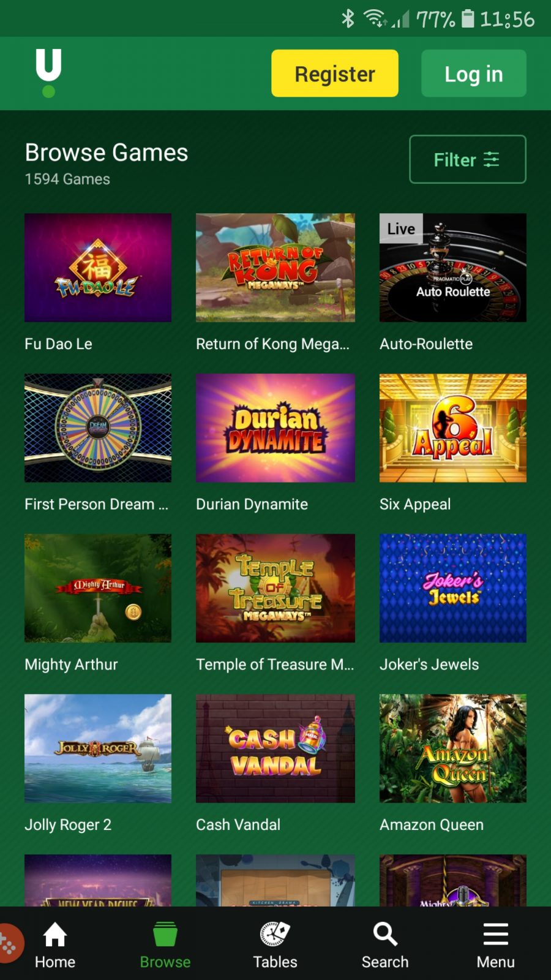
Task: Launch Return of Kong Megaways game
Action: click(x=275, y=268)
